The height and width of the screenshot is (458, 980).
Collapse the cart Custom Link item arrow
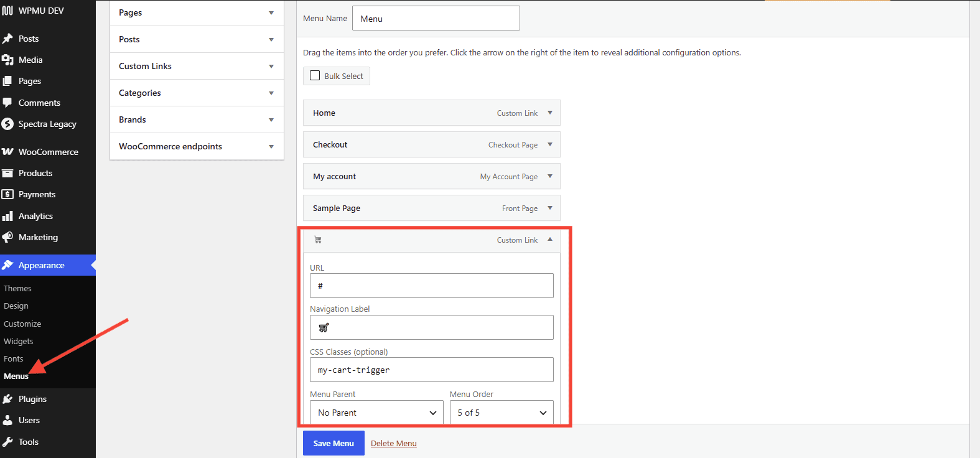coord(550,239)
